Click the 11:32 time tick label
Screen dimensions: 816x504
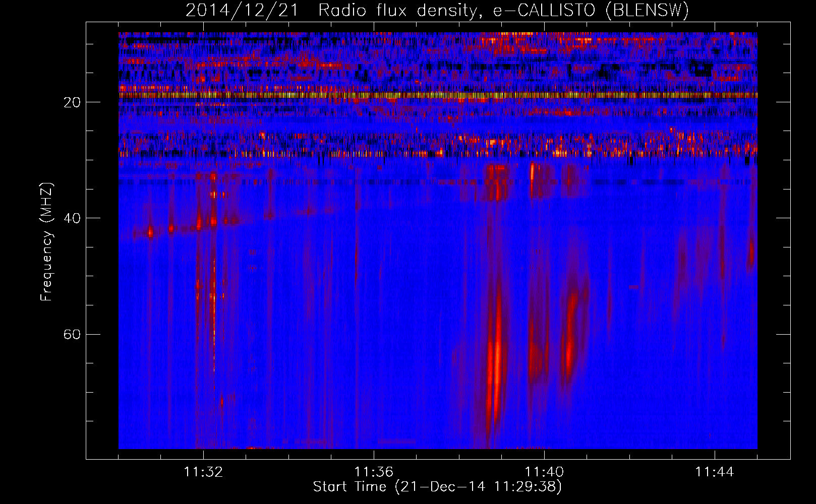tap(203, 472)
